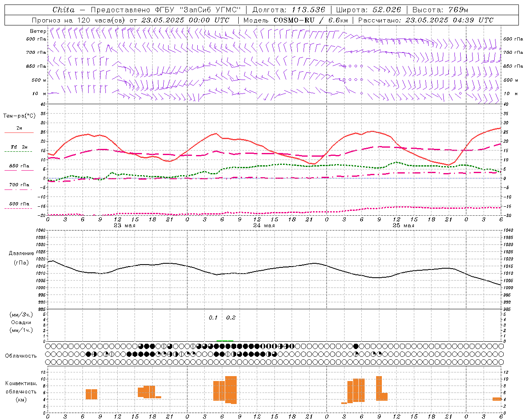Click the "24 мая" date label

(264, 226)
